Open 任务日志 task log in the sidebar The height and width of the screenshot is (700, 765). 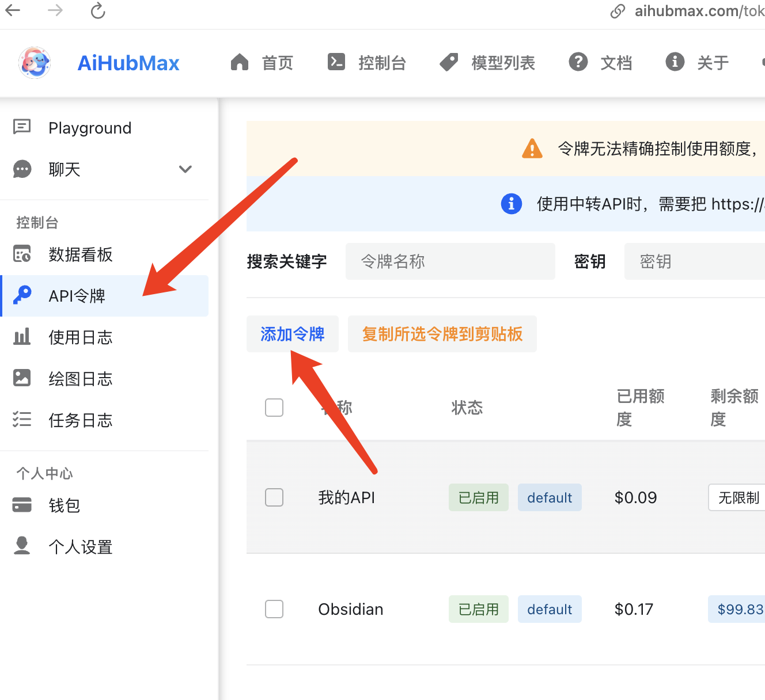point(80,420)
